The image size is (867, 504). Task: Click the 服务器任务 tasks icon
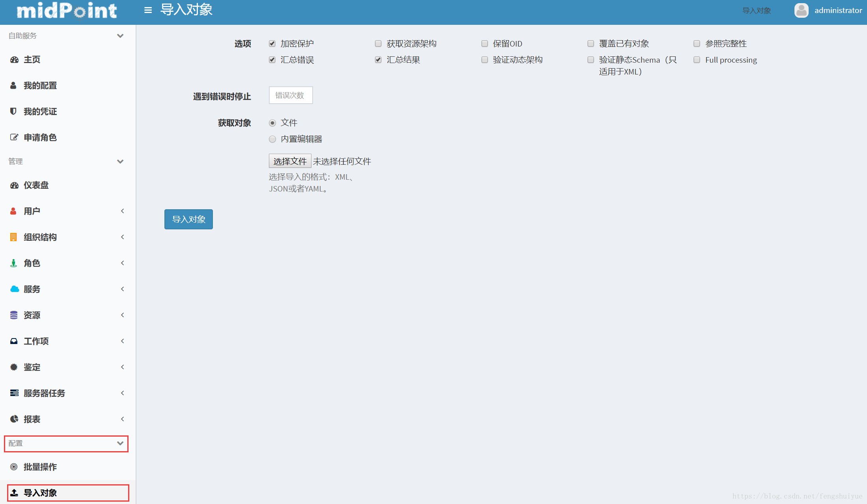(x=14, y=393)
